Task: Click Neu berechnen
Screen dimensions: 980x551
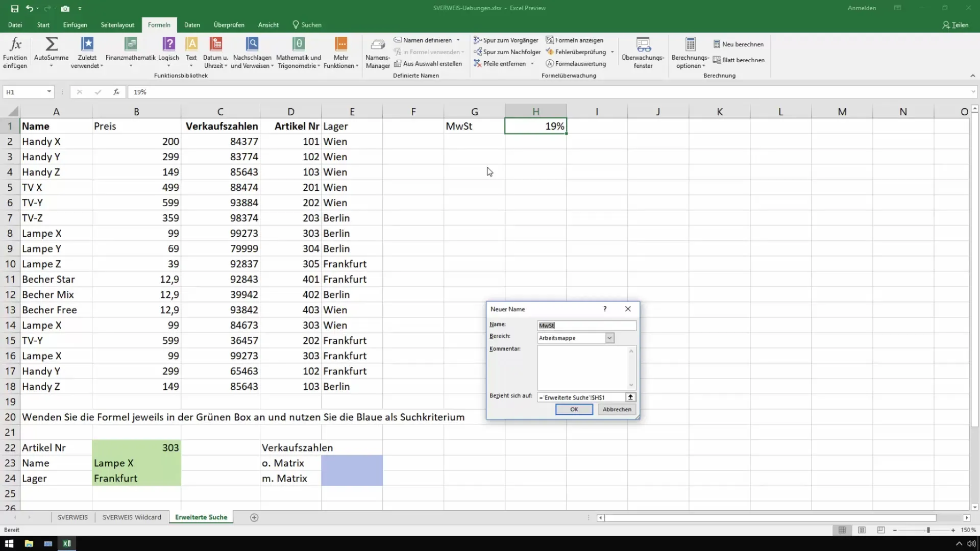Action: [738, 44]
